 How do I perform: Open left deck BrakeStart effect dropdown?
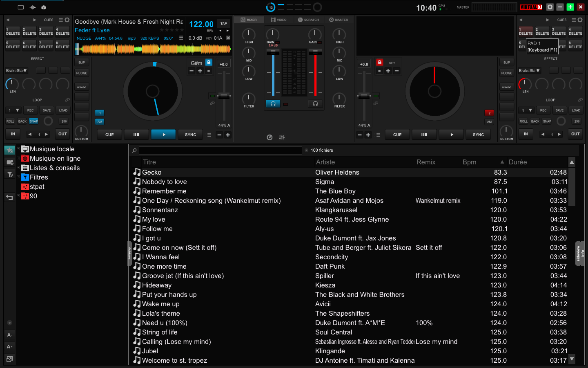pyautogui.click(x=16, y=71)
